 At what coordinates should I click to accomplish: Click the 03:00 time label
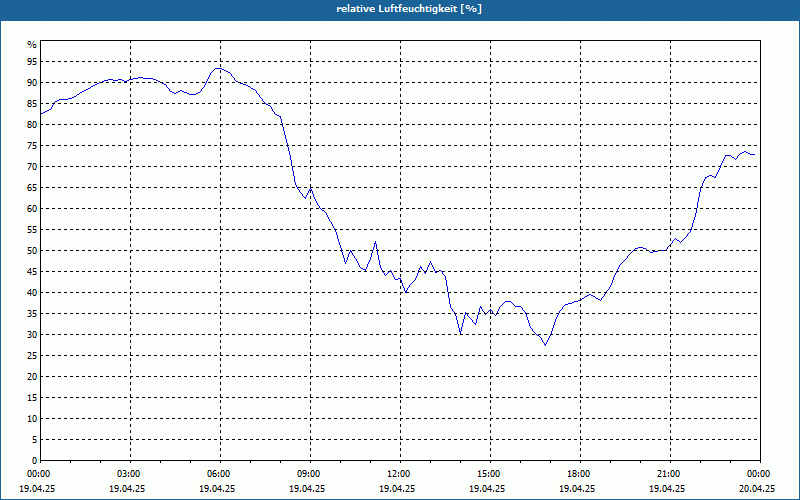(131, 474)
